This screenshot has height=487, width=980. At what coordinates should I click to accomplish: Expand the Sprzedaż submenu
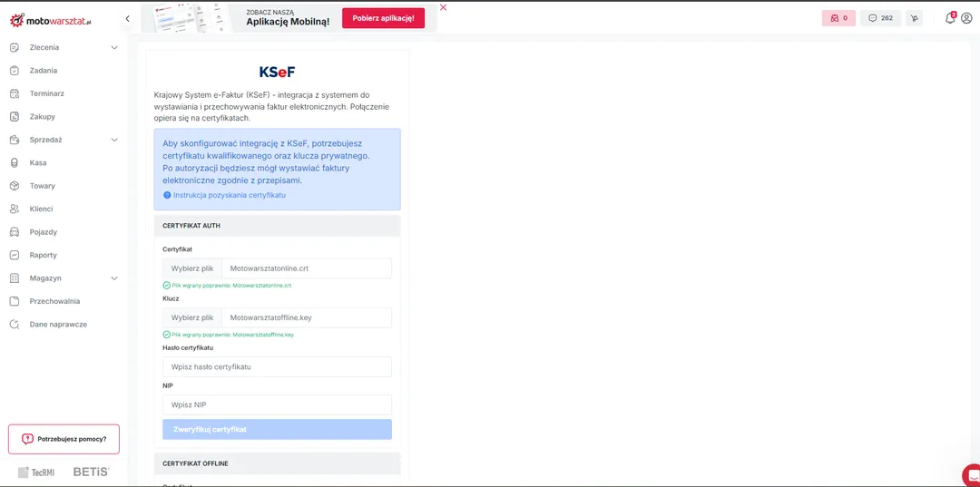[x=114, y=140]
